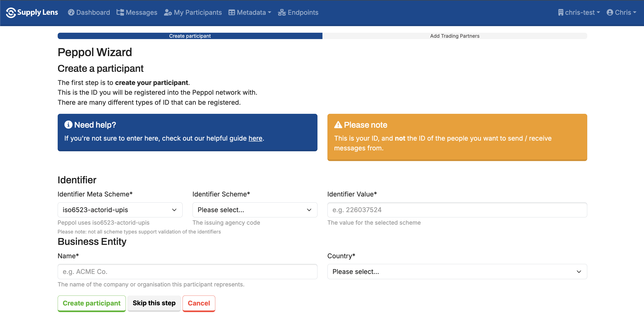This screenshot has width=644, height=318.
Task: Open the chris-test organisation dropdown
Action: pyautogui.click(x=579, y=12)
